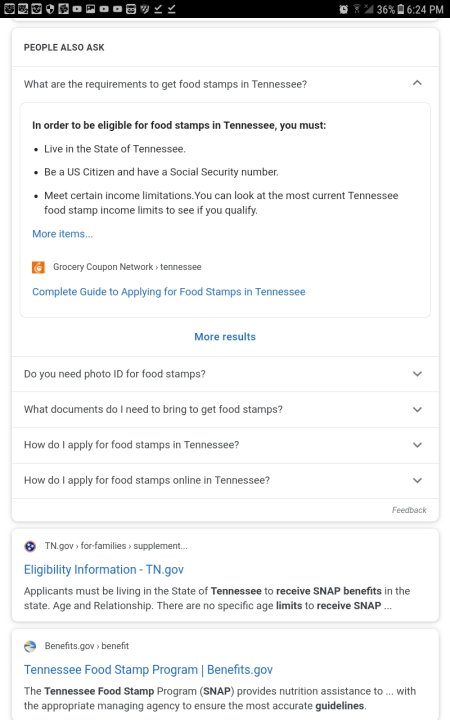
Task: Tap the Wi-Fi signal status icon
Action: 356,9
